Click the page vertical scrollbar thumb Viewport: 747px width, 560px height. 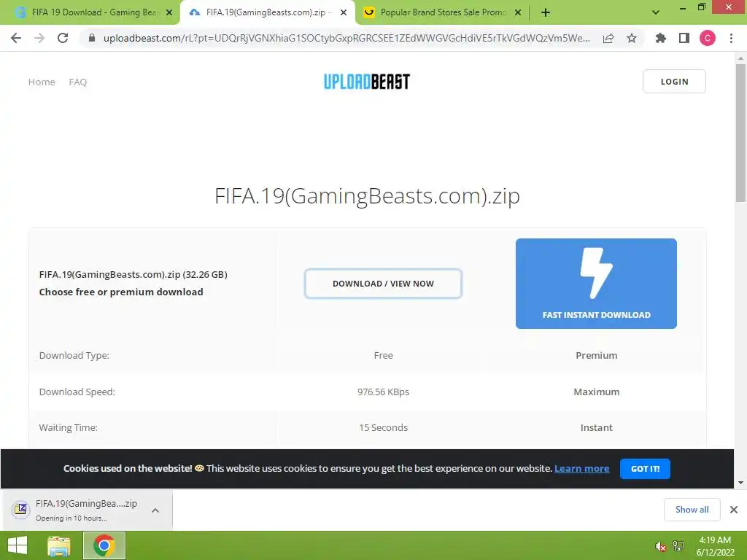[740, 133]
